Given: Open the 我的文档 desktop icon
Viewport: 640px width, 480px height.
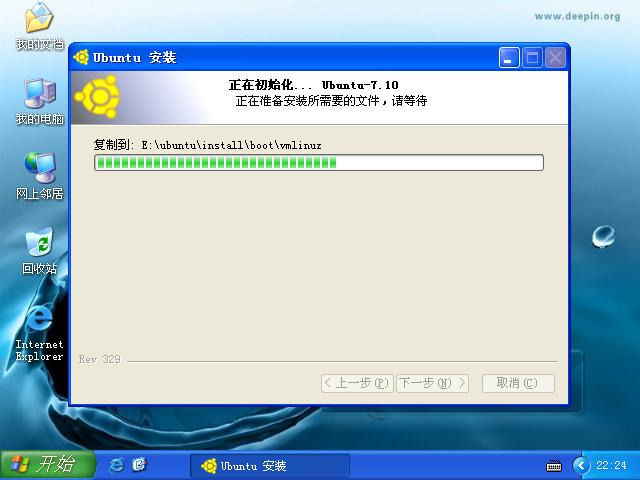Looking at the screenshot, I should (39, 22).
